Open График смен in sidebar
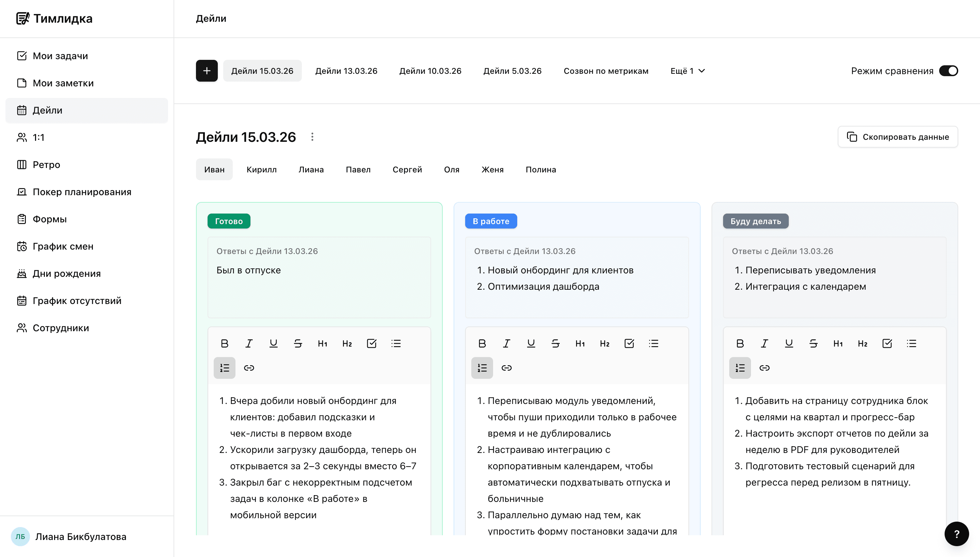Screen dimensions: 980x557 (x=86, y=246)
